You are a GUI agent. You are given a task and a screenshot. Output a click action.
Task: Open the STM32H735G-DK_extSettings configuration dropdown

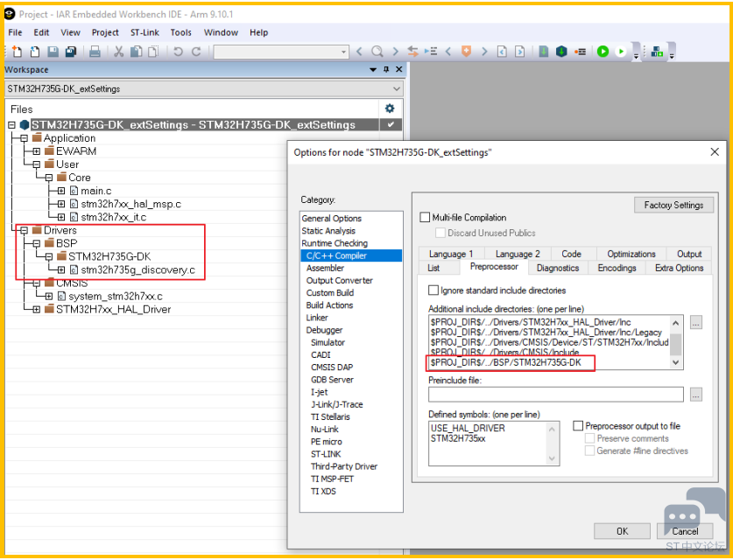[397, 88]
